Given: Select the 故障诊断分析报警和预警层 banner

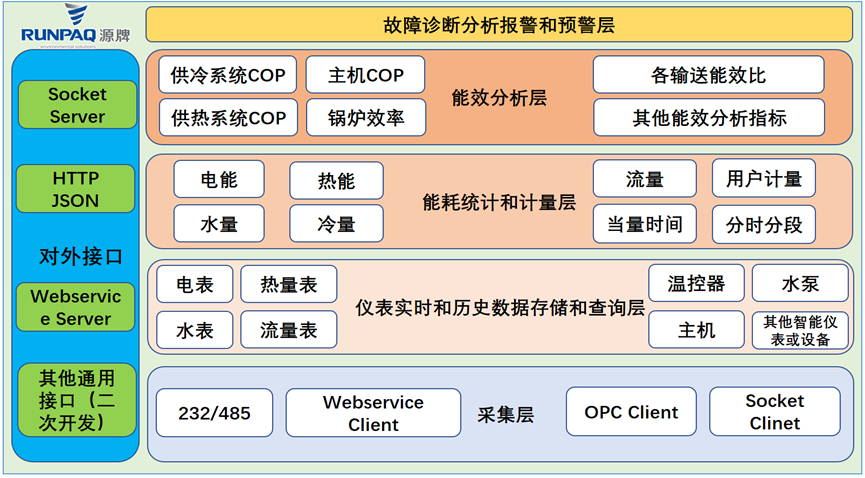Looking at the screenshot, I should click(x=499, y=25).
